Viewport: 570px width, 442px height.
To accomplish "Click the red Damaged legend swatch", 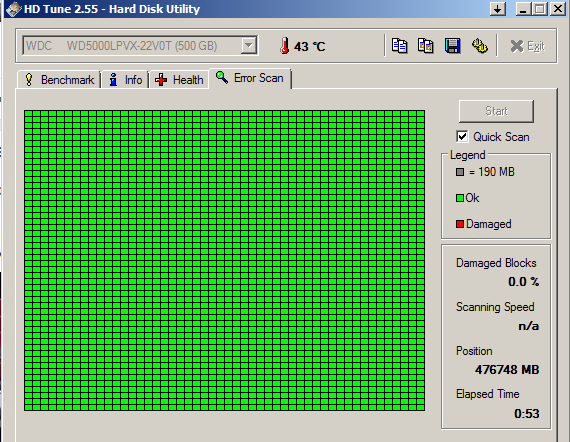I will (460, 224).
